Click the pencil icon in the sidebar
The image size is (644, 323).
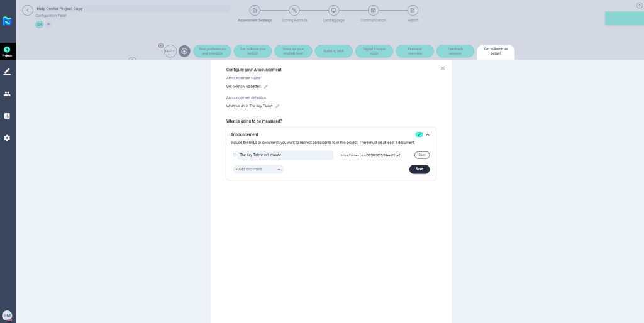point(7,72)
